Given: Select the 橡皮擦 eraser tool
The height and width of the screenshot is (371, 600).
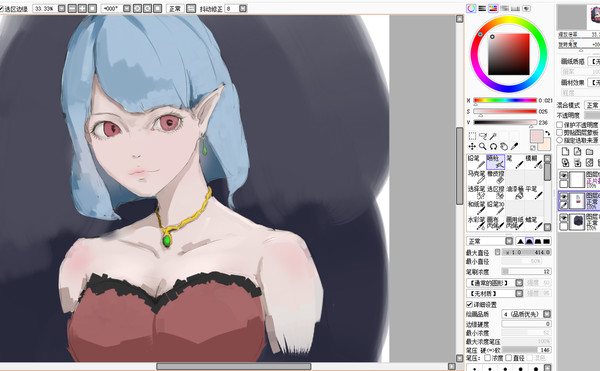Looking at the screenshot, I should [496, 177].
